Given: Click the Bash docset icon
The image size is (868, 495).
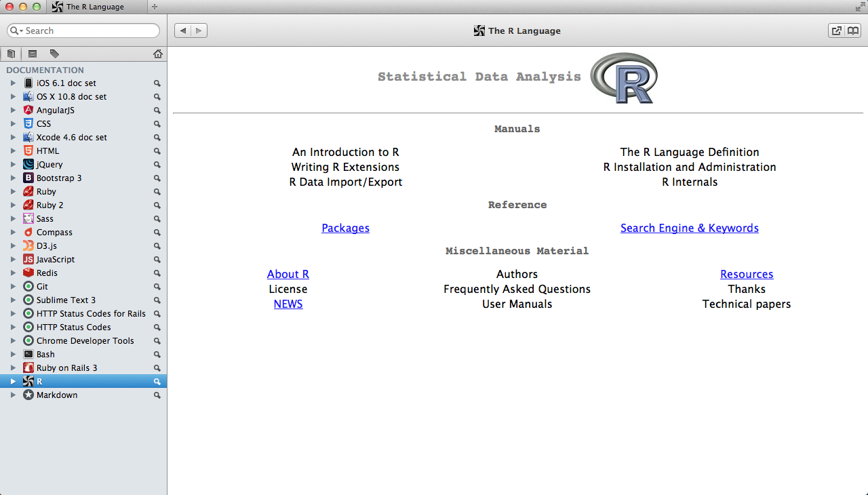Looking at the screenshot, I should click(28, 354).
